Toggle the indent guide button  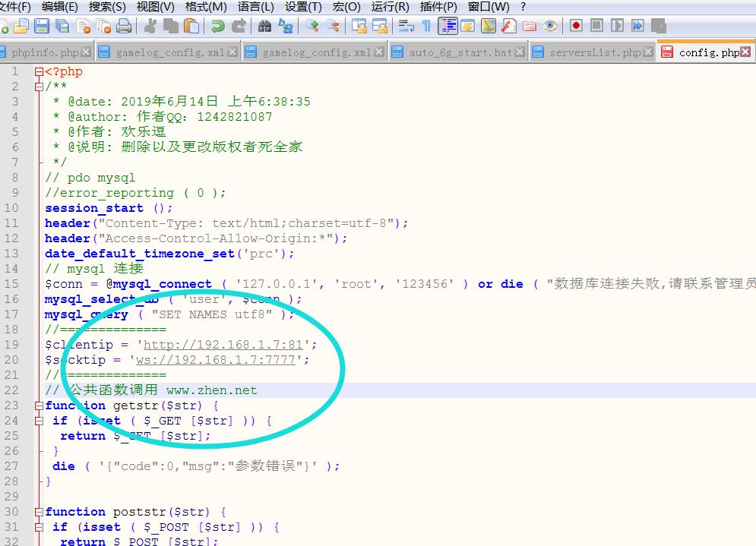tap(448, 27)
